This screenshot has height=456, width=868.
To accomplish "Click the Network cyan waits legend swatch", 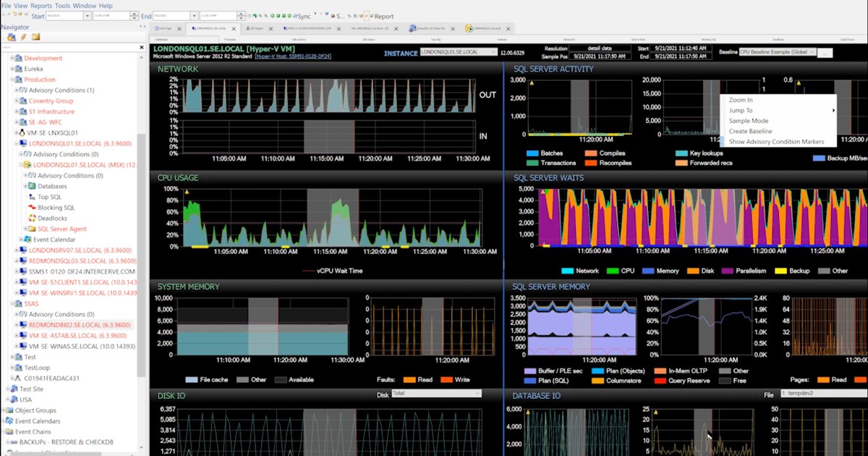I will coord(567,270).
